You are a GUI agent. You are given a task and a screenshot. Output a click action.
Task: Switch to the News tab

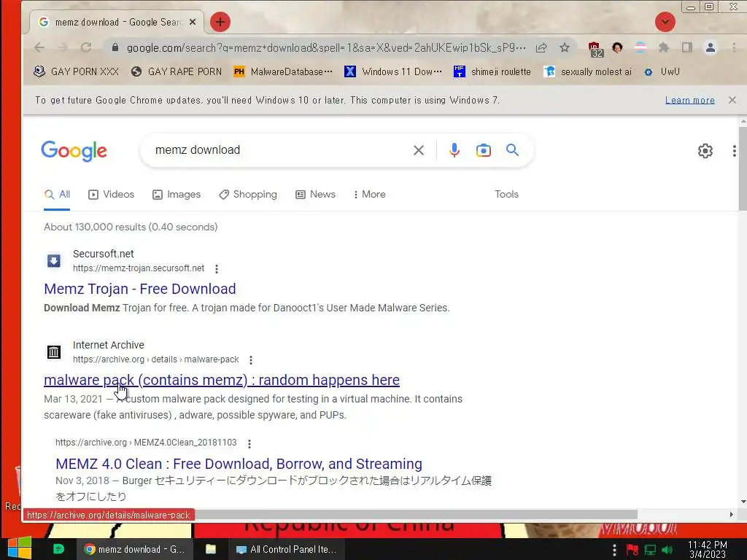tap(315, 195)
